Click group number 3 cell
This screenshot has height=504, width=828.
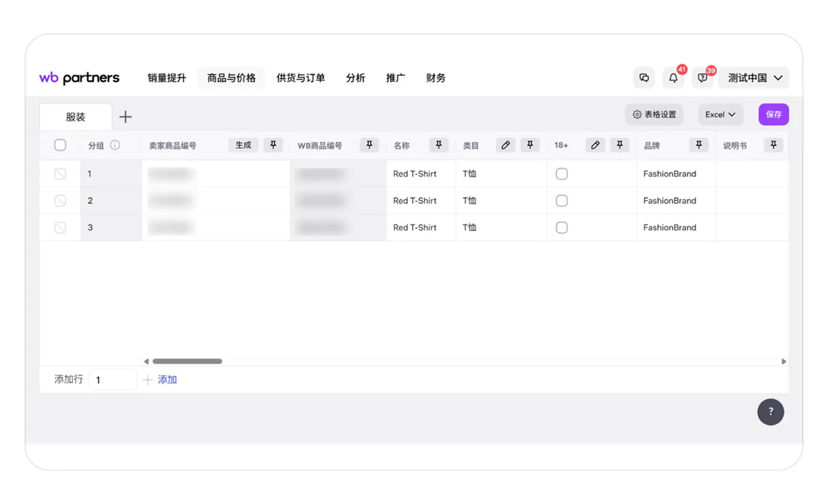[x=111, y=227]
